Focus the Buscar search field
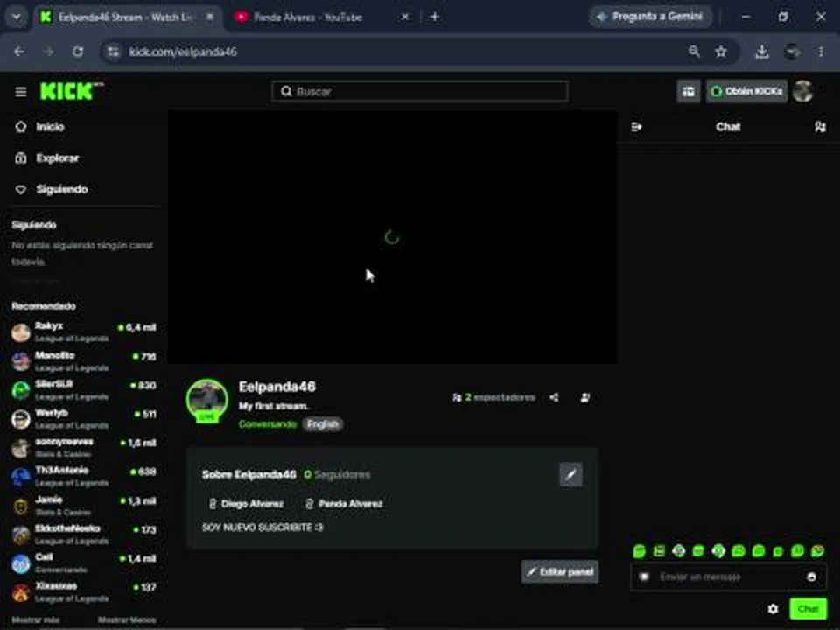This screenshot has width=840, height=630. 419,91
